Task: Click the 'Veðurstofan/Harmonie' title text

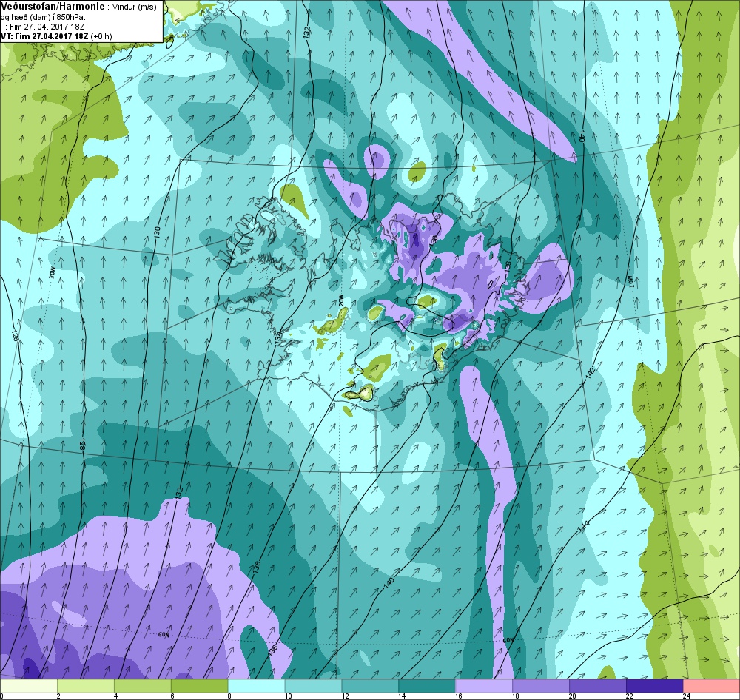Action: tap(53, 7)
